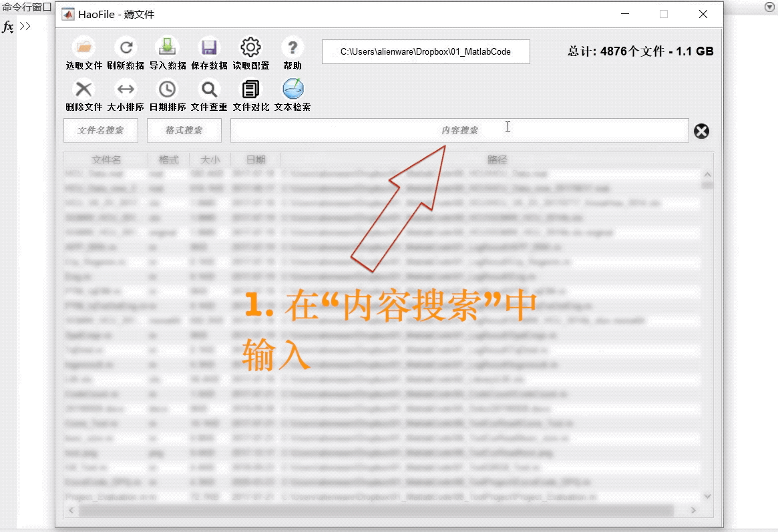The image size is (778, 532).
Task: Sort by date with 日期排序 clock icon
Action: (167, 89)
